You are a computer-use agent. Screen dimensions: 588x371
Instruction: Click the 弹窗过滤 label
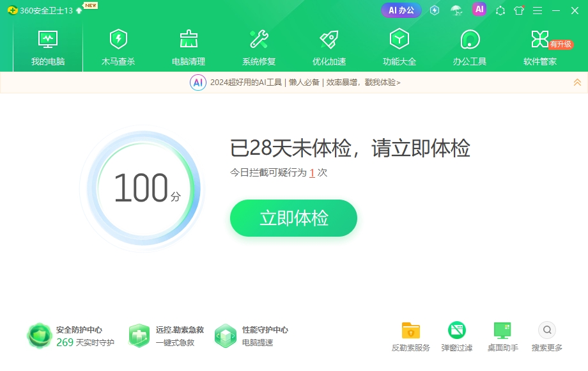coord(457,348)
